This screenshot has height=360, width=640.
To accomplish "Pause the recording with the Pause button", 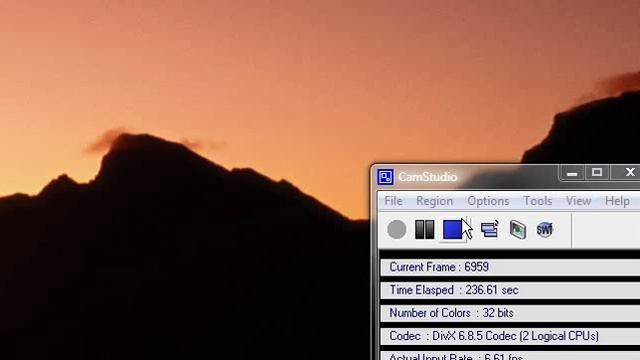I will pyautogui.click(x=424, y=229).
